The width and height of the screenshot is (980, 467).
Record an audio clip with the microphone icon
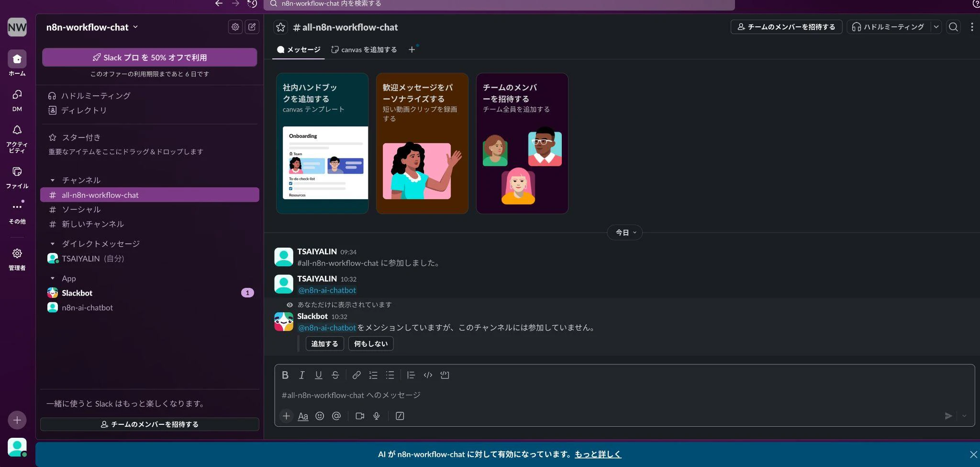pyautogui.click(x=377, y=416)
